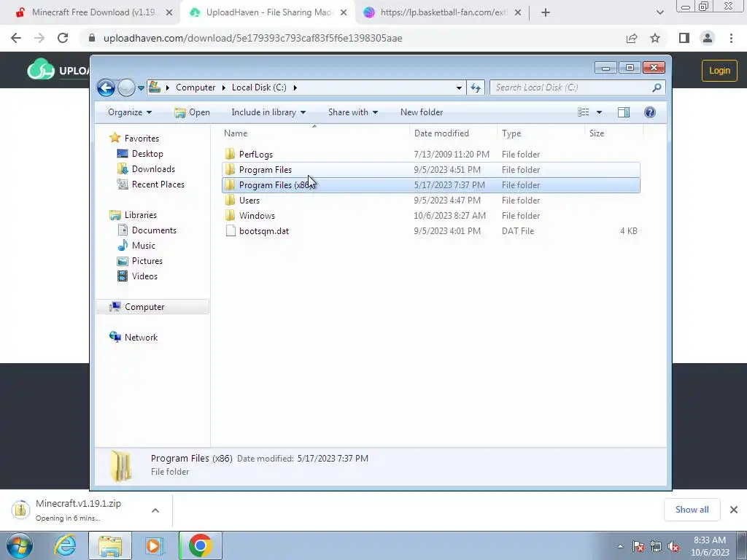Click the UploadHaven Login button

pyautogui.click(x=719, y=71)
